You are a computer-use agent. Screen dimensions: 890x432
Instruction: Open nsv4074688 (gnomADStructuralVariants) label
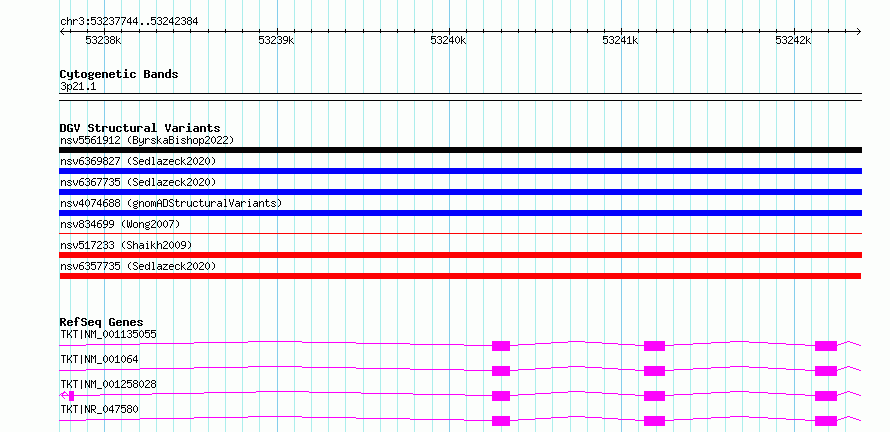tap(171, 203)
